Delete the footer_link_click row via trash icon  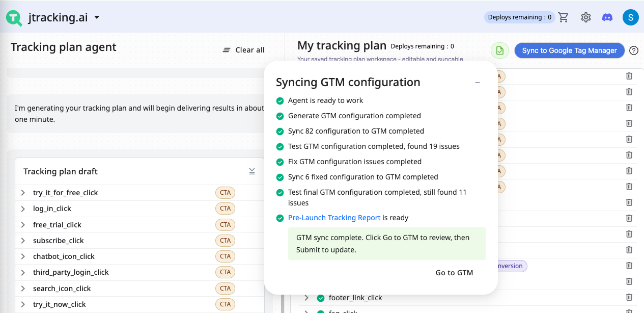point(629,297)
